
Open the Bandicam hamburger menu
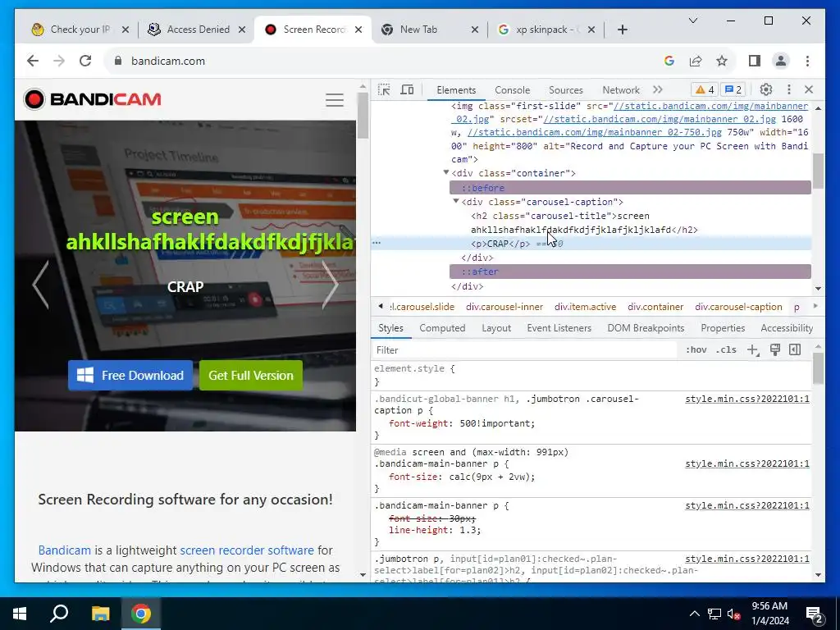[335, 100]
